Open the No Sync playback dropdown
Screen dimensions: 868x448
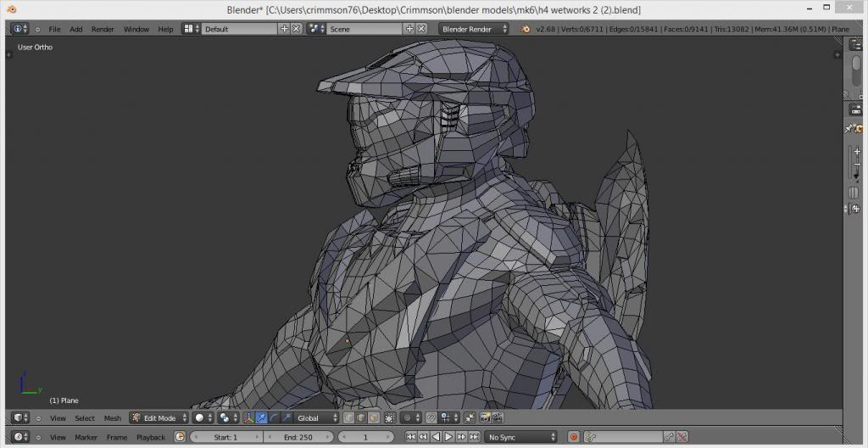520,437
